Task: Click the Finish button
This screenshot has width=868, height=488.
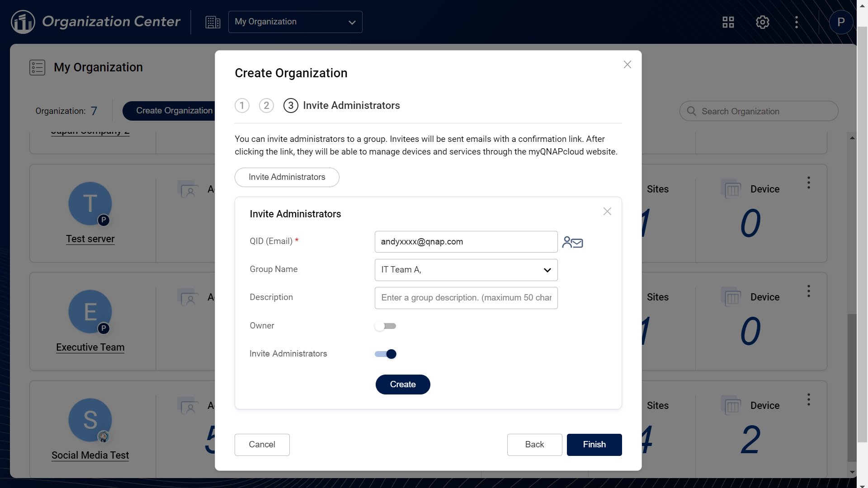Action: (x=594, y=445)
